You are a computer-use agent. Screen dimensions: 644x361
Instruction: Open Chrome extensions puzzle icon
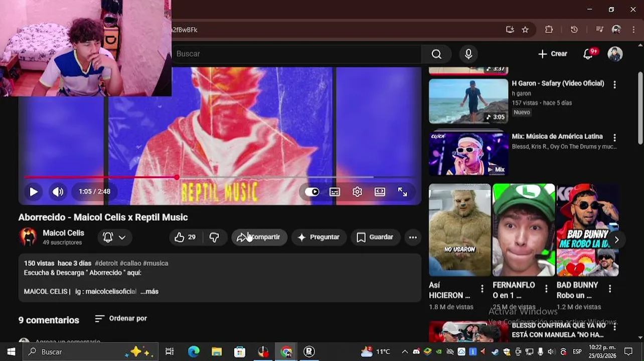(x=549, y=30)
